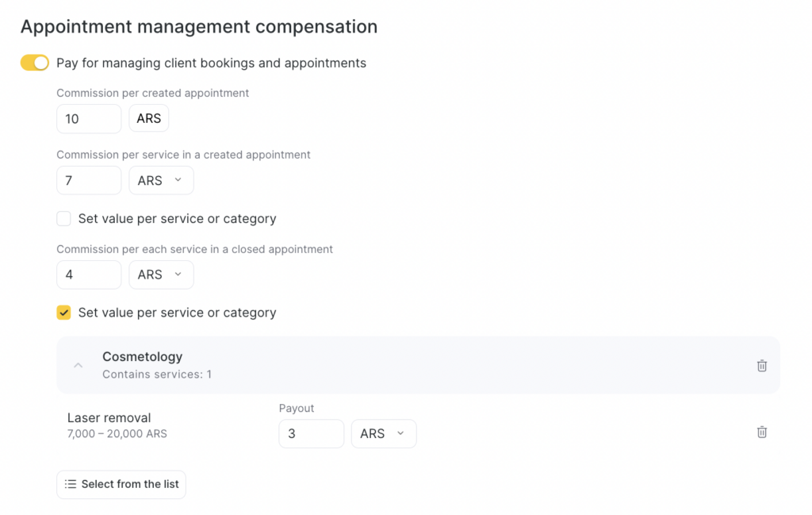Click the Appointment management compensation heading

(199, 27)
